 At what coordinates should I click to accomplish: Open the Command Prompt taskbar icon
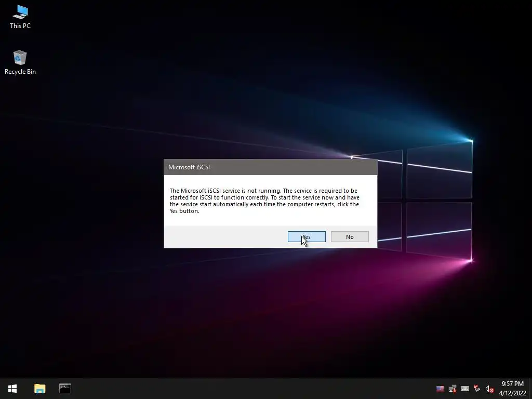click(x=65, y=389)
